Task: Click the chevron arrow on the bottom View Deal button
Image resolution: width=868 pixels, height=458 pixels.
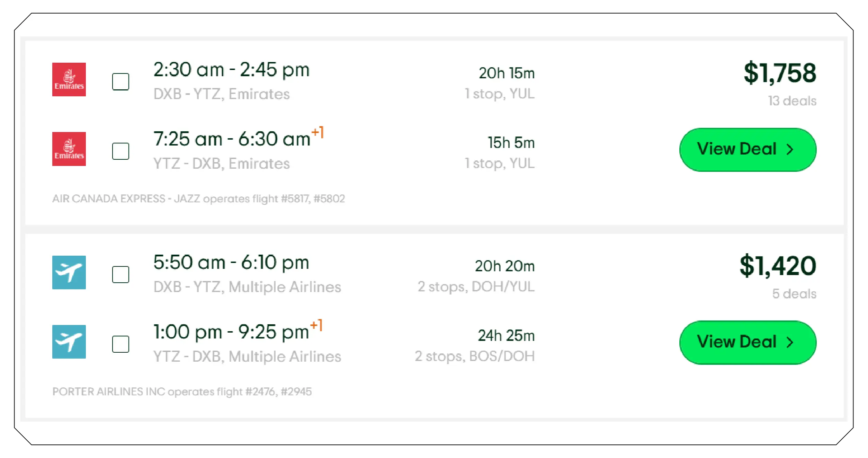Action: [x=790, y=342]
